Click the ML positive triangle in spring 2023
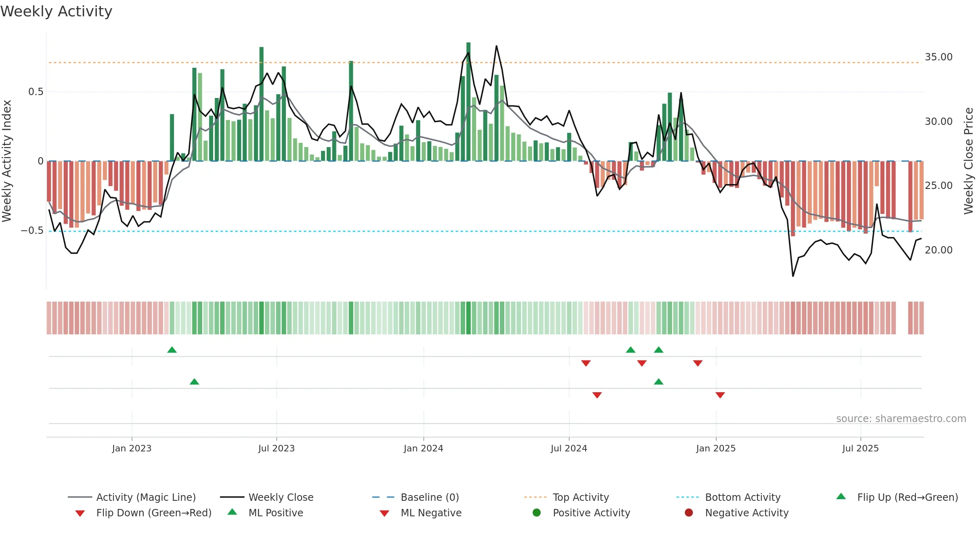The width and height of the screenshot is (980, 551). click(x=194, y=382)
